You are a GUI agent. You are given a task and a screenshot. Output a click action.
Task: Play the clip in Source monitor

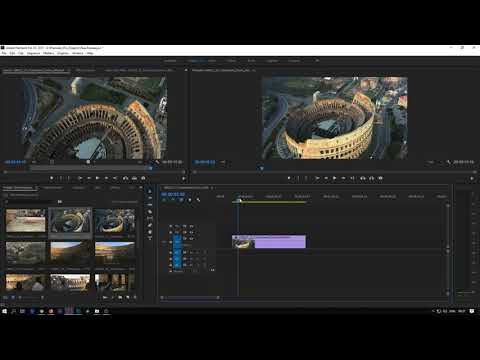click(97, 178)
